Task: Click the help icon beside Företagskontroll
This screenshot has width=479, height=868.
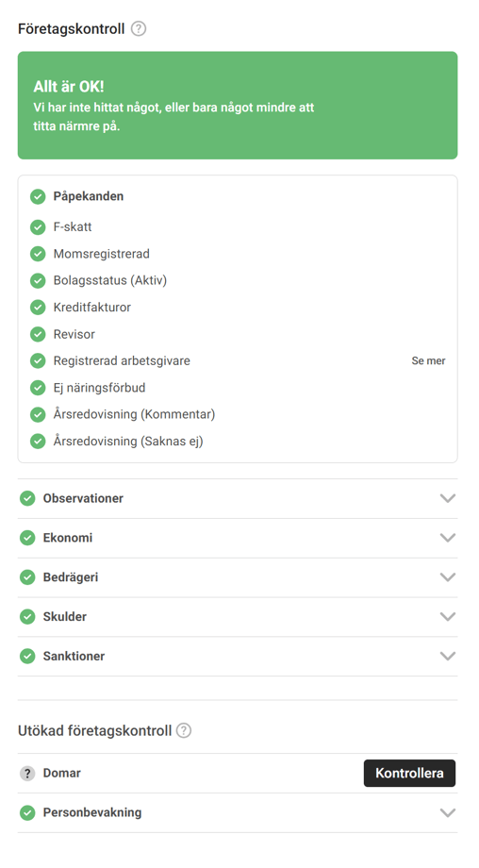Action: click(139, 28)
